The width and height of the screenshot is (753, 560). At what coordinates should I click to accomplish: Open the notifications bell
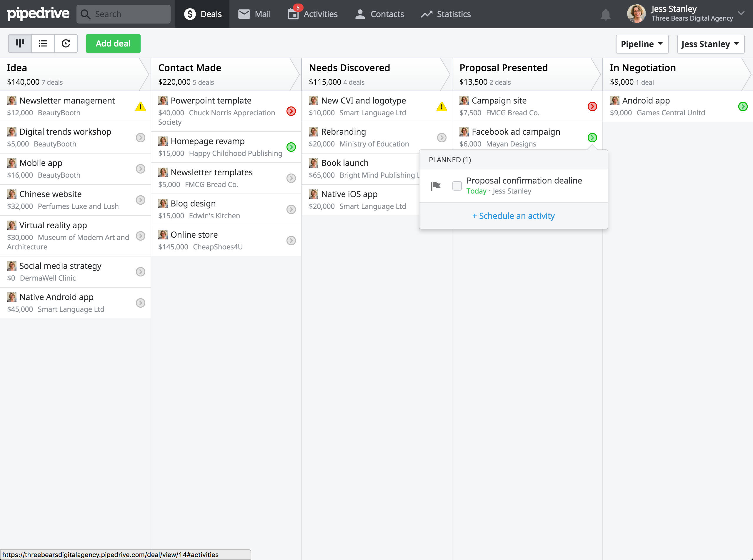(606, 14)
